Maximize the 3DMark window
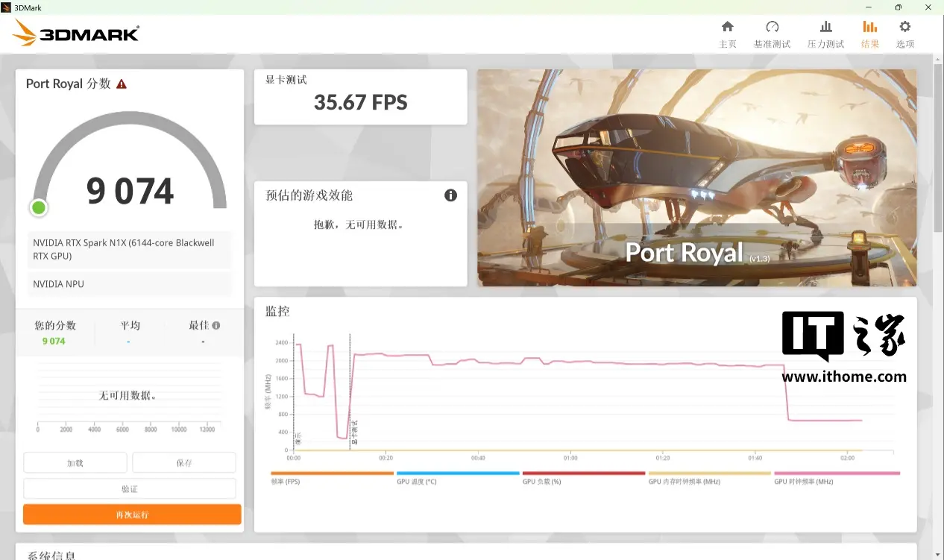The width and height of the screenshot is (944, 560). pyautogui.click(x=899, y=7)
